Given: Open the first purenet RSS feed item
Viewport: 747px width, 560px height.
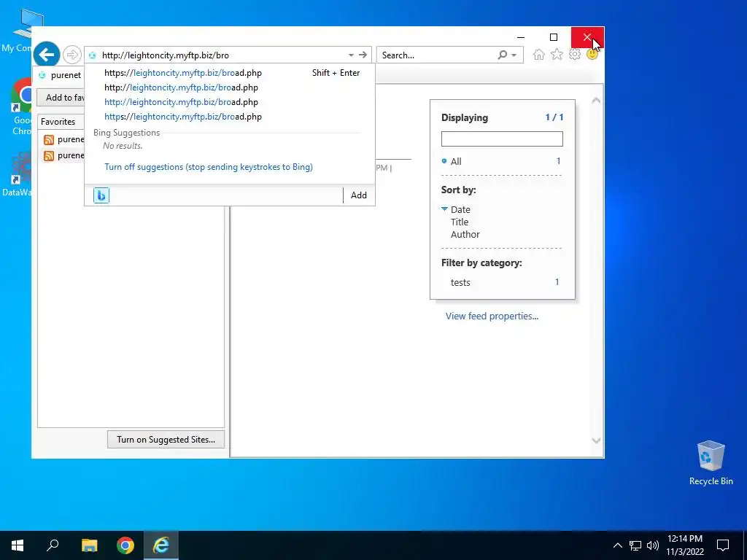Looking at the screenshot, I should tap(64, 139).
